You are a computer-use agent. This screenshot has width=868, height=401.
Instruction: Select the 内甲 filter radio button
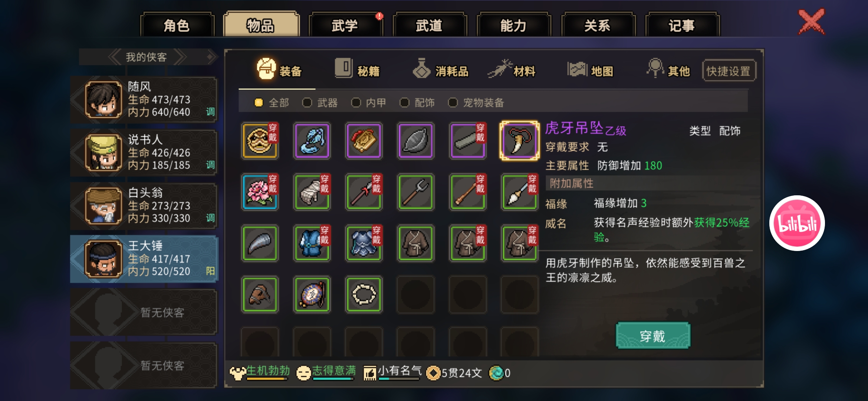pos(356,102)
